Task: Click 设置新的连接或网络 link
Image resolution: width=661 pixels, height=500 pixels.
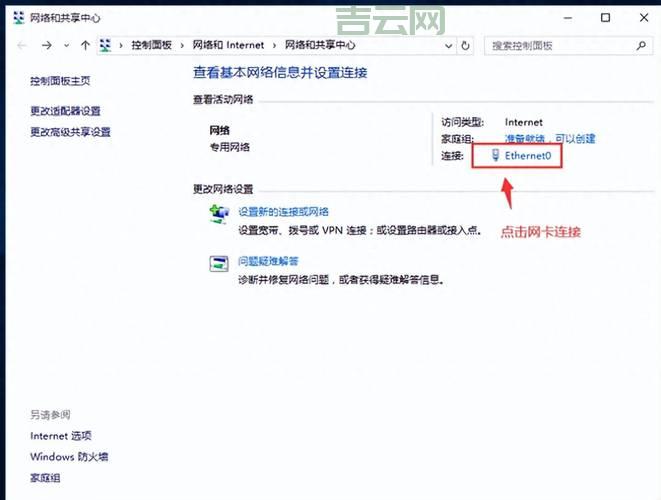Action: coord(283,212)
